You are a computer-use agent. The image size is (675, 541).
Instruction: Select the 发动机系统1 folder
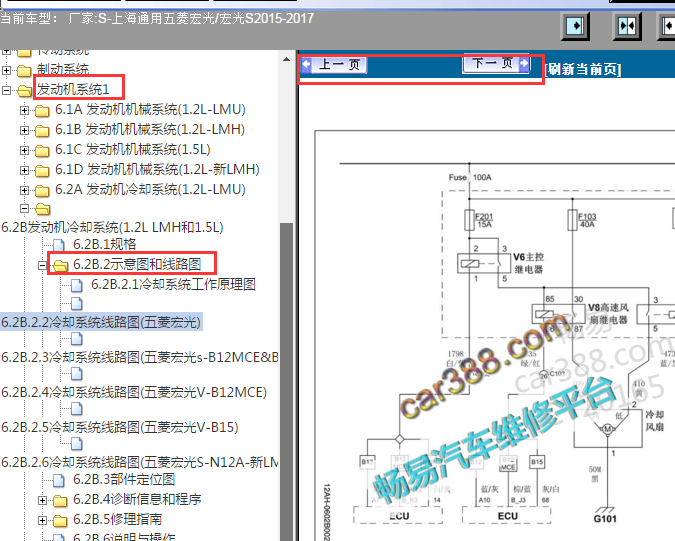pyautogui.click(x=73, y=89)
